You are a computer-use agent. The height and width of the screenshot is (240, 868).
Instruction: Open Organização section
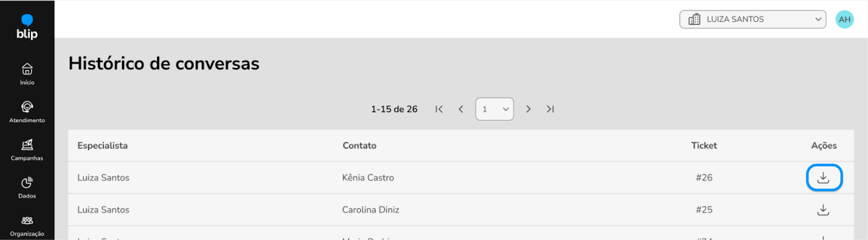pos(27,225)
